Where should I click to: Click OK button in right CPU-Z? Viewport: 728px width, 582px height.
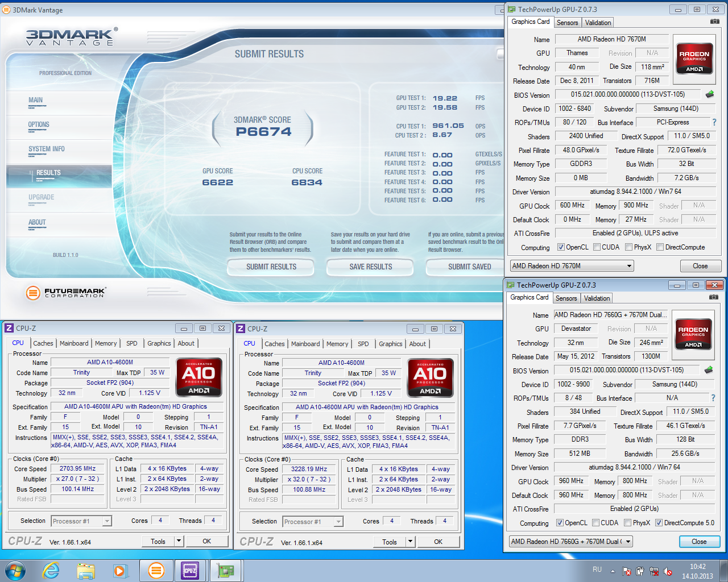pos(439,542)
